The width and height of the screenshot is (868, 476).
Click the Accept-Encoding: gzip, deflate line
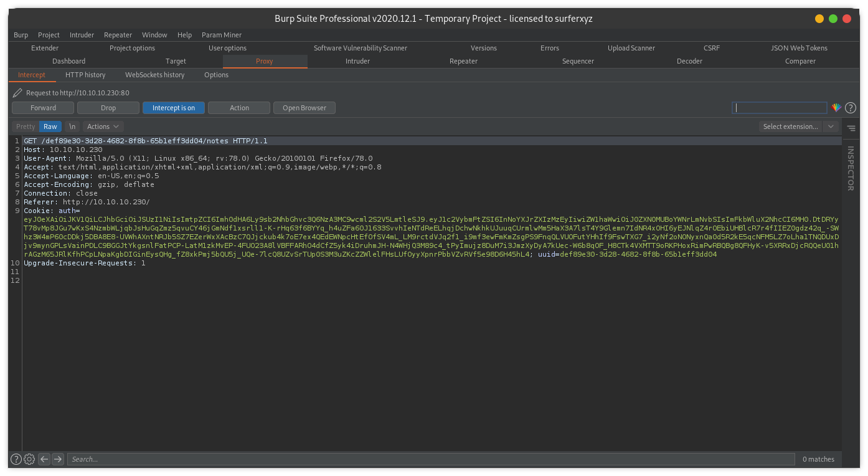[x=89, y=184]
